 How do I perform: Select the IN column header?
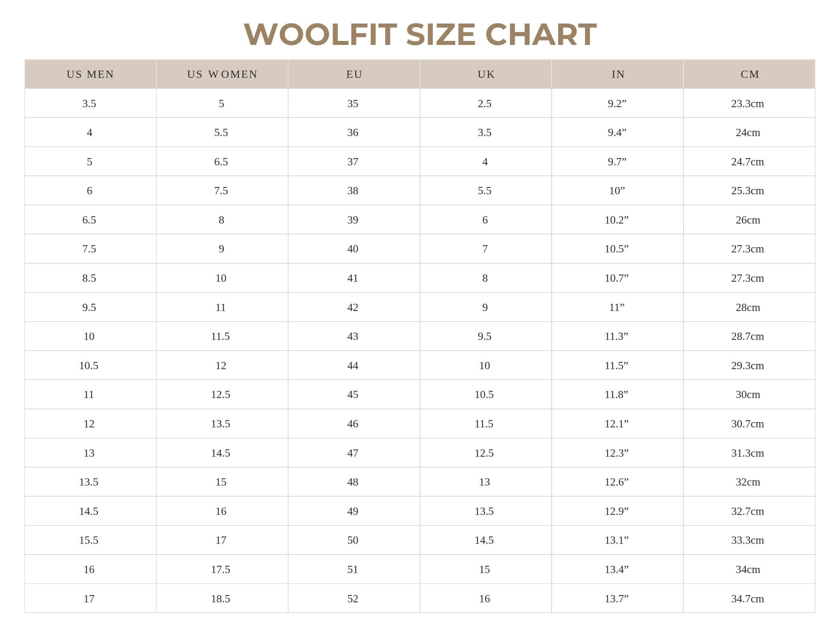click(x=618, y=74)
